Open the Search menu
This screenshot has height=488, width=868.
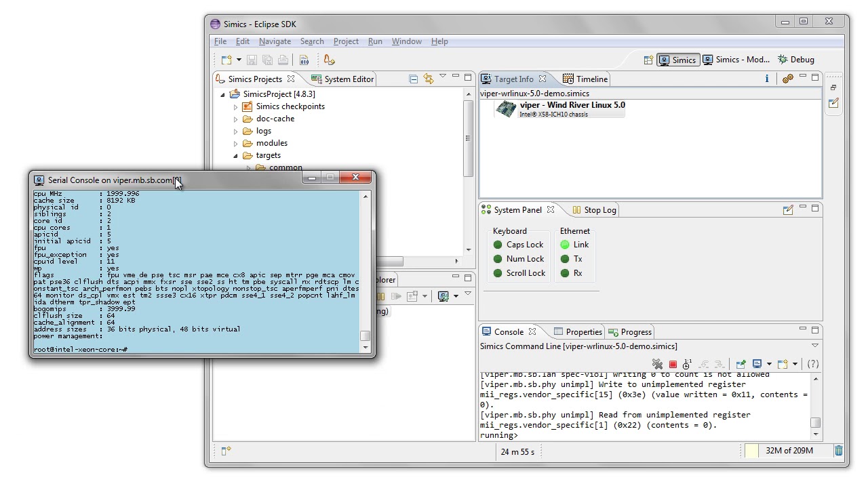[x=312, y=41]
